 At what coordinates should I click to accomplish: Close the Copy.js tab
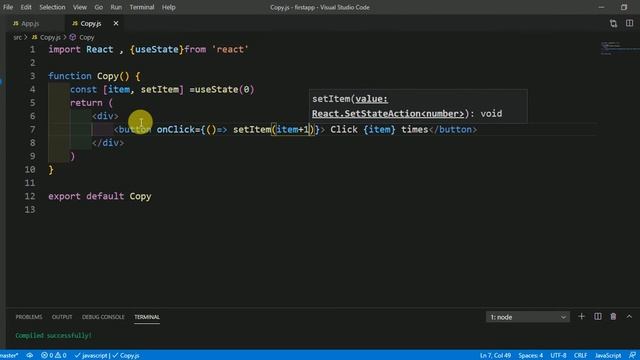(116, 23)
